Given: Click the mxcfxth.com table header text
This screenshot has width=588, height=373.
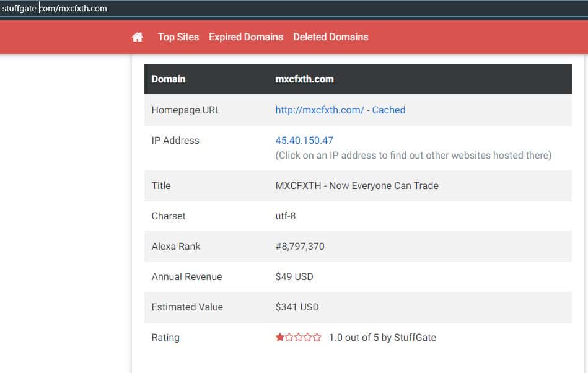Looking at the screenshot, I should [304, 79].
